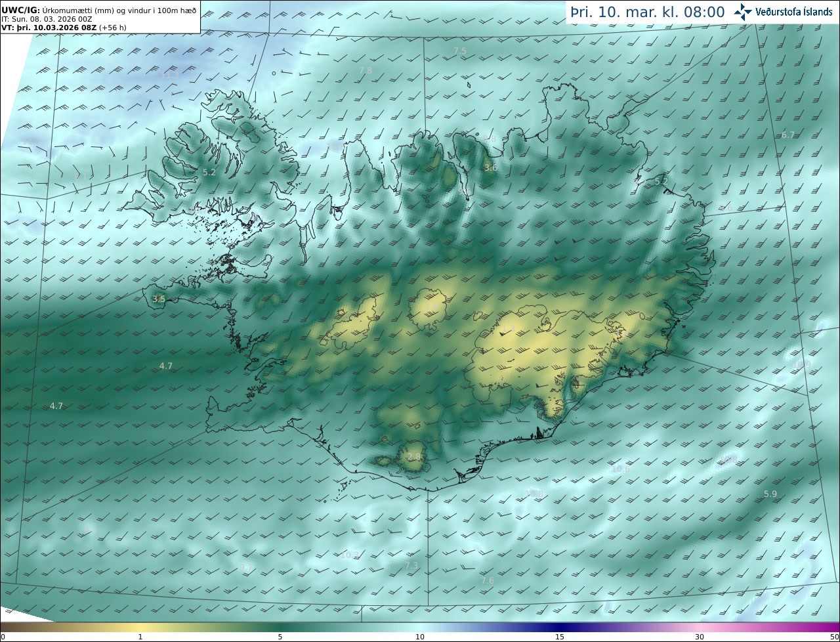Select the 3.5 value on Snæfellsnes peninsula
The image size is (840, 642).
pos(158,299)
